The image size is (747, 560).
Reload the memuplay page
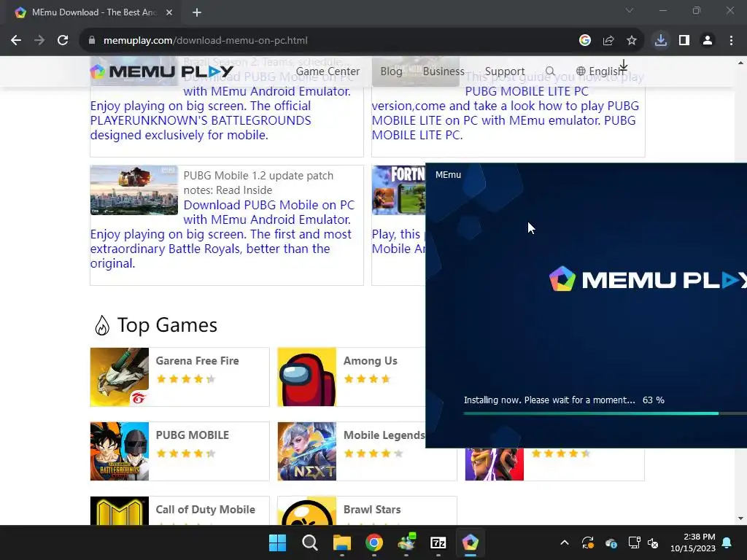63,41
